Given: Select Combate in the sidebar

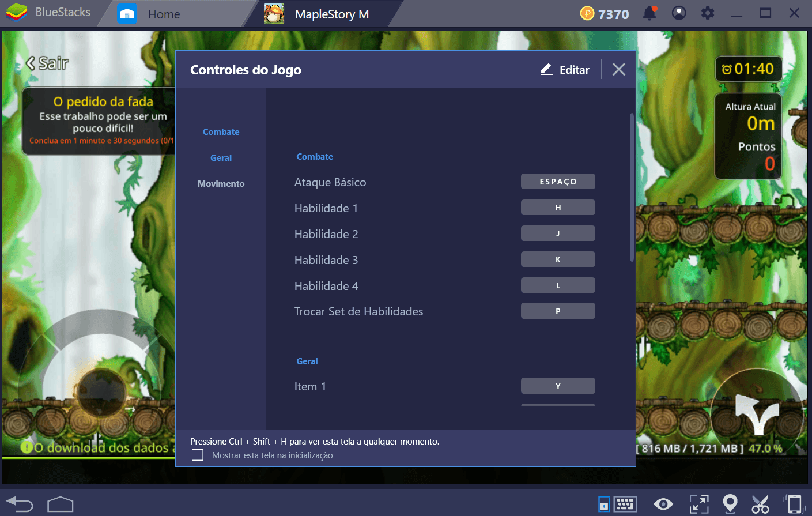Looking at the screenshot, I should pyautogui.click(x=221, y=132).
